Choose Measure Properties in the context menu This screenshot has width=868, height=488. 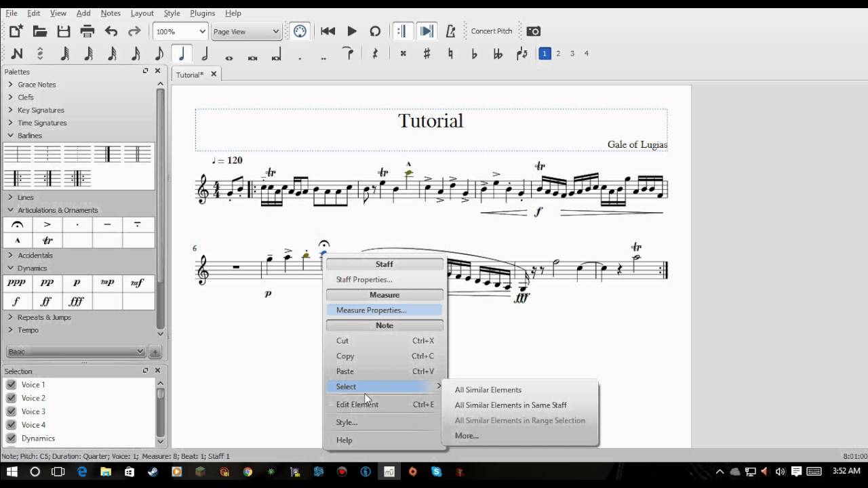click(384, 310)
